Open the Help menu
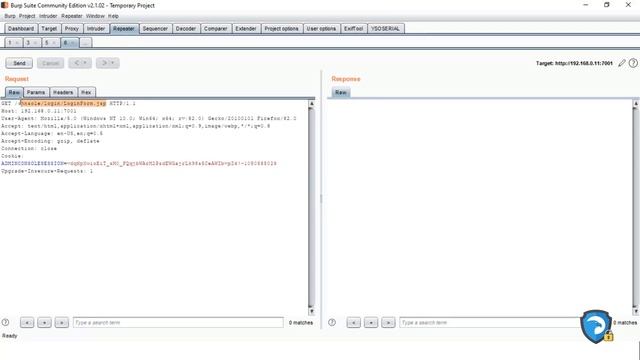The width and height of the screenshot is (640, 360). coord(113,16)
